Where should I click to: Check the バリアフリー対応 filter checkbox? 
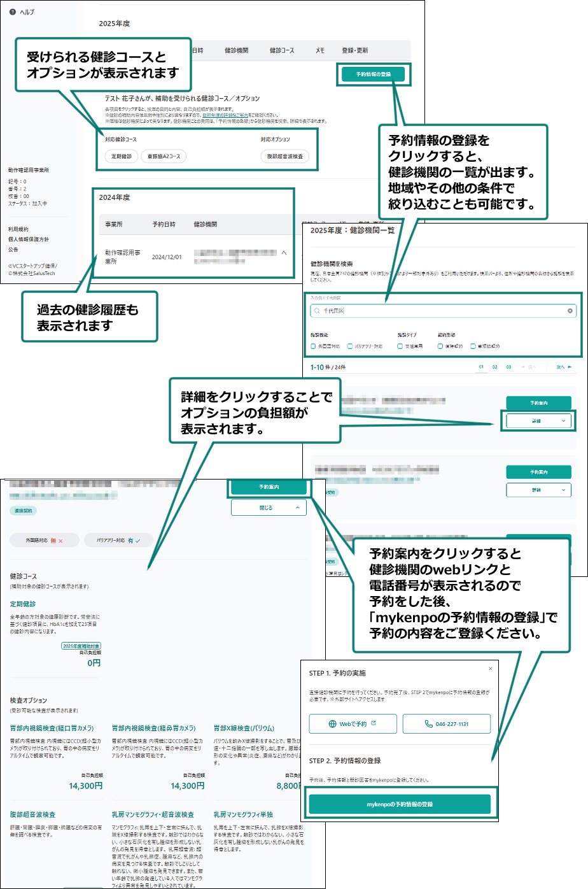click(350, 346)
